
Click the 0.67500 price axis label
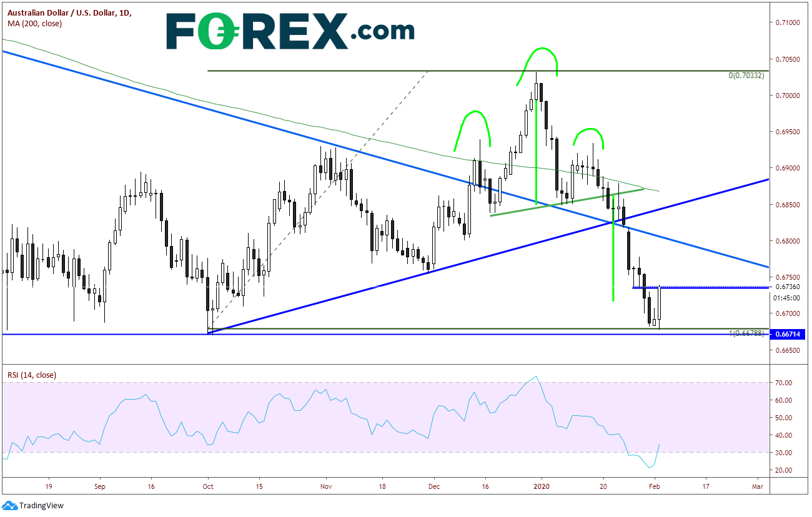click(789, 277)
